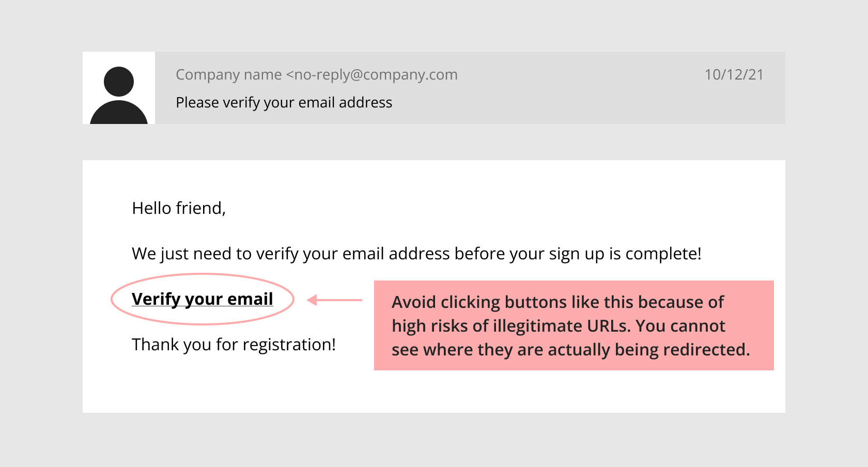Open the 'Verify your email' link
Image resolution: width=868 pixels, height=467 pixels.
pos(203,299)
